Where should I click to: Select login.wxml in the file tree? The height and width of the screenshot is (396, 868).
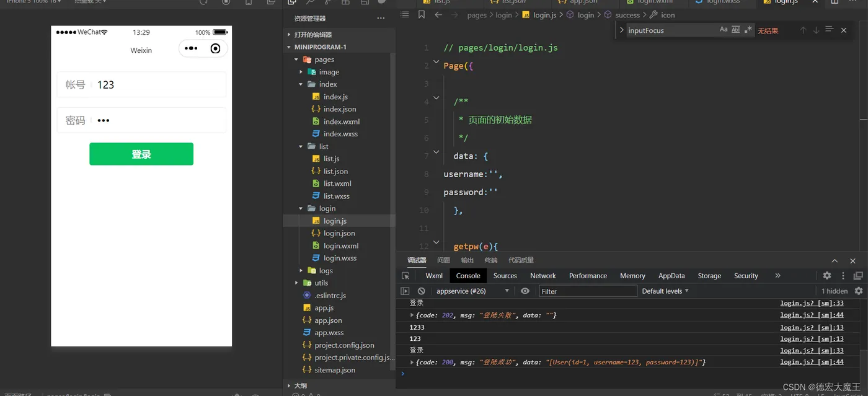341,246
